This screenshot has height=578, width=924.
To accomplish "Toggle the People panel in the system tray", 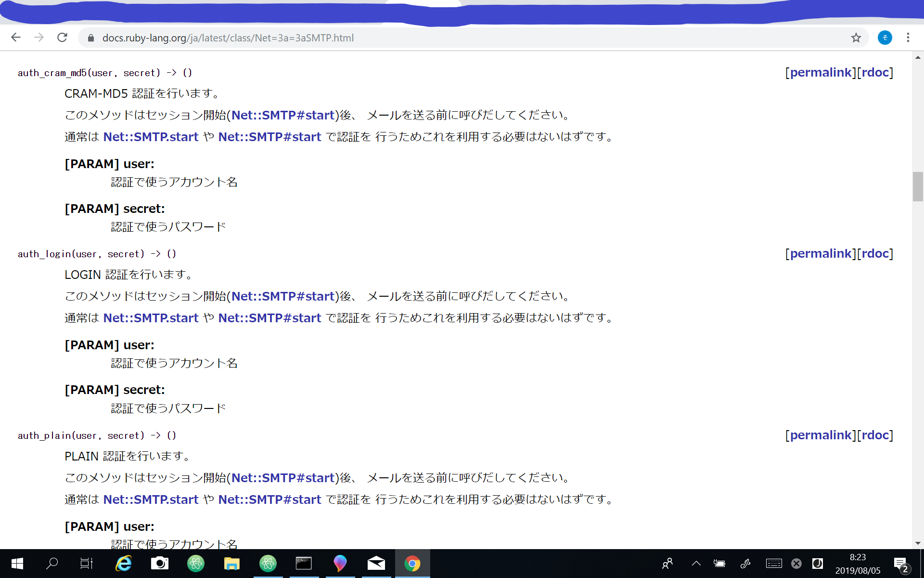I will [x=667, y=564].
